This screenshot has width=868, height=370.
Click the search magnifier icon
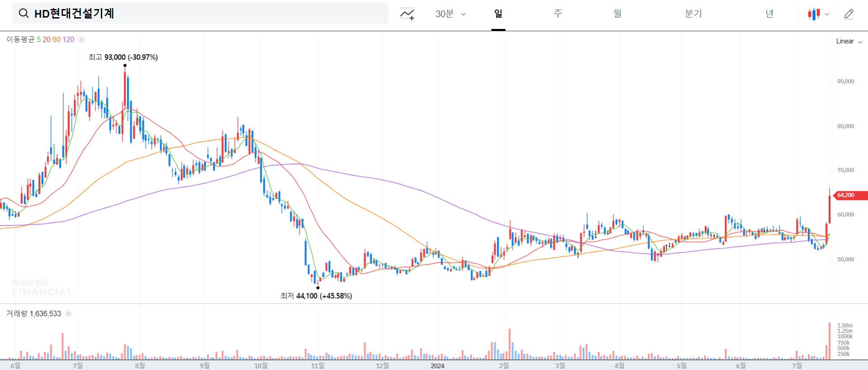pos(24,14)
